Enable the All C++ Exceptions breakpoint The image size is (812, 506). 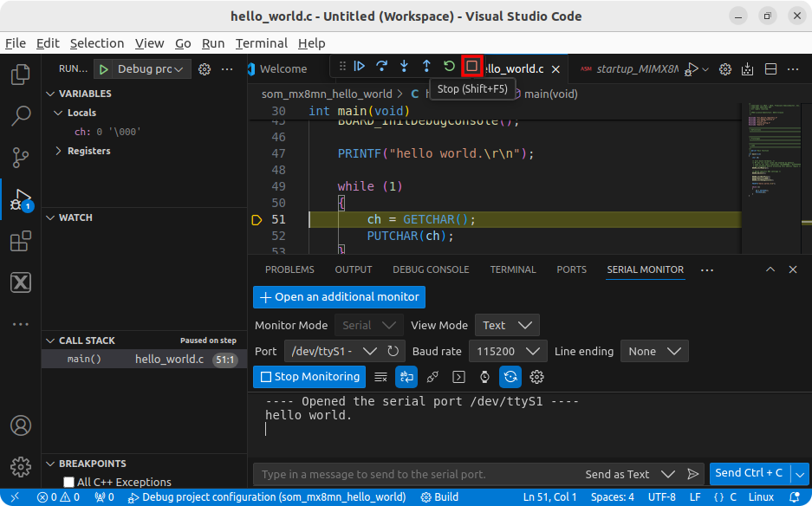tap(69, 483)
